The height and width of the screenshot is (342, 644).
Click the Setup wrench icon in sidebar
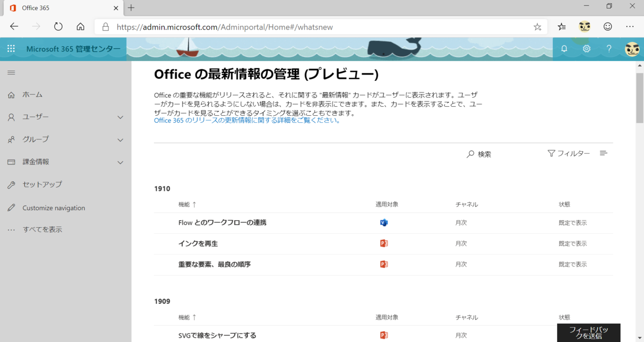11,185
